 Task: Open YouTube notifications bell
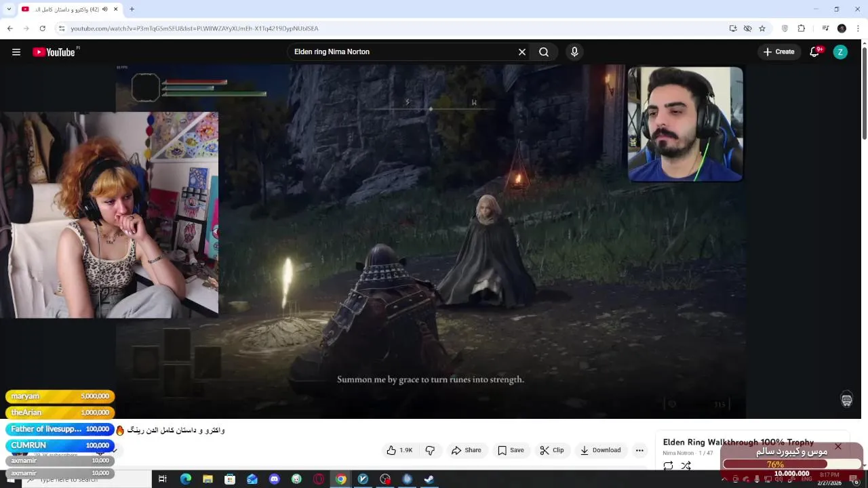(816, 52)
